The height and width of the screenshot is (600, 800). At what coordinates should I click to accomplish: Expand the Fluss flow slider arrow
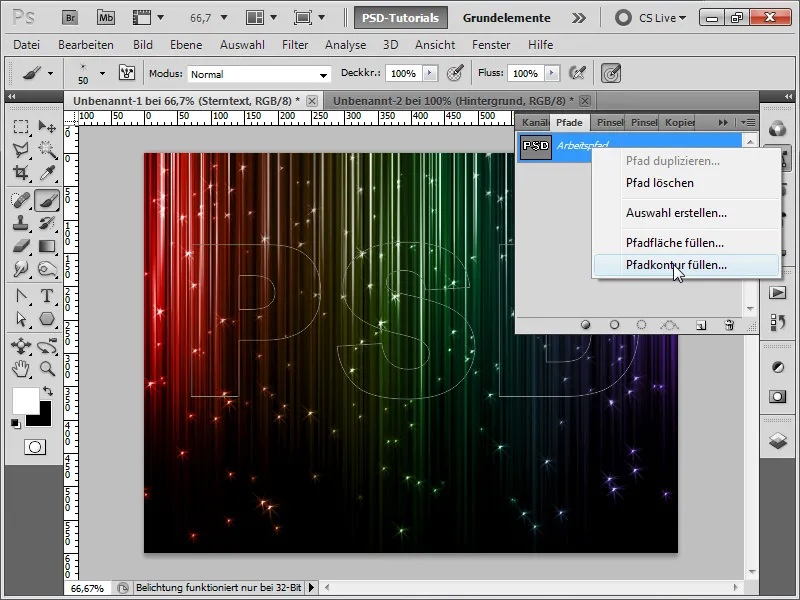(x=552, y=73)
